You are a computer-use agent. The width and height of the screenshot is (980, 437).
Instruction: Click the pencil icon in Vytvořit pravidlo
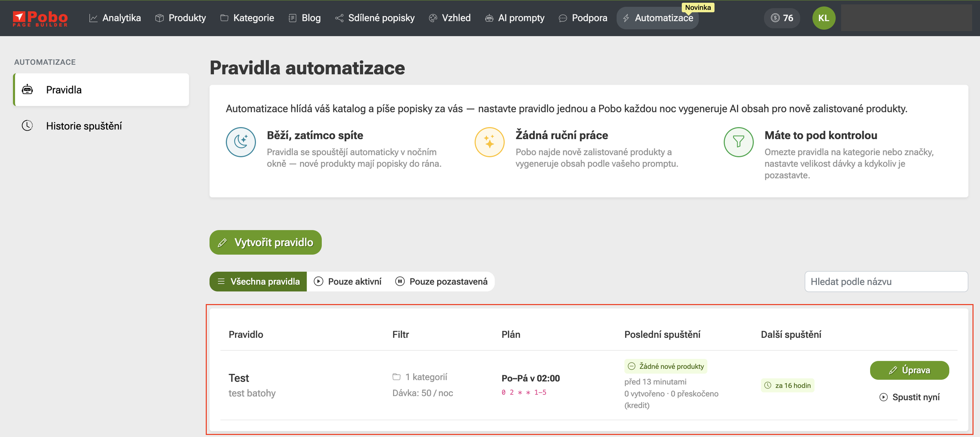click(222, 242)
